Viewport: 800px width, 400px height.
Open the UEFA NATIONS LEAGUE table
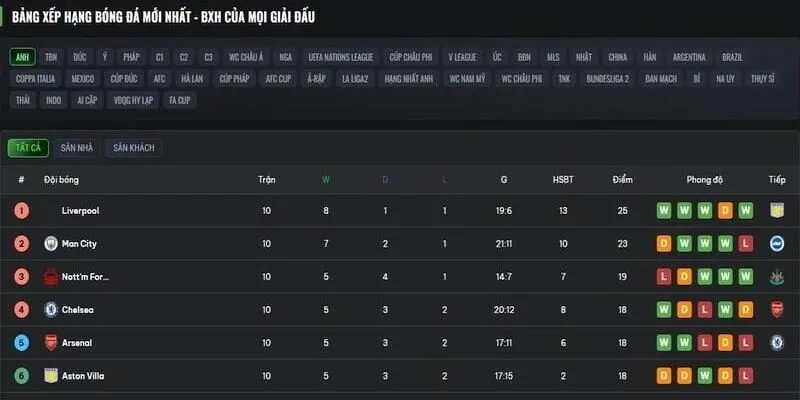click(x=341, y=57)
